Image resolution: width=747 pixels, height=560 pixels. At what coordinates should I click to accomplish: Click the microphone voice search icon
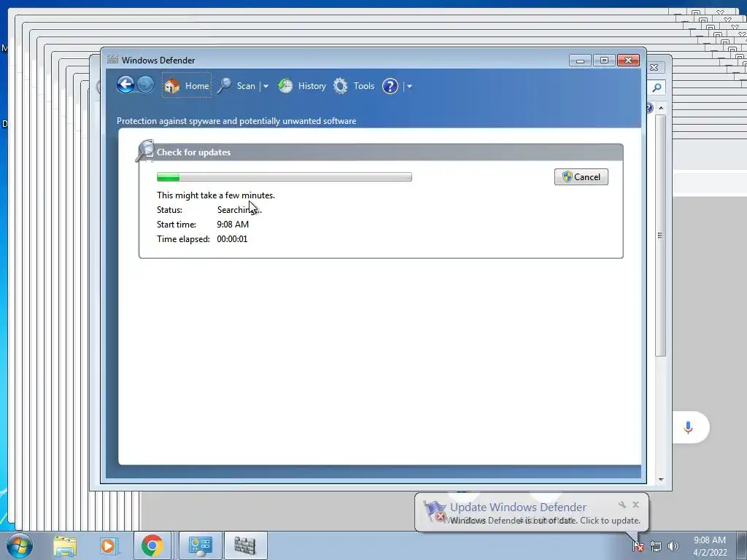pos(688,427)
